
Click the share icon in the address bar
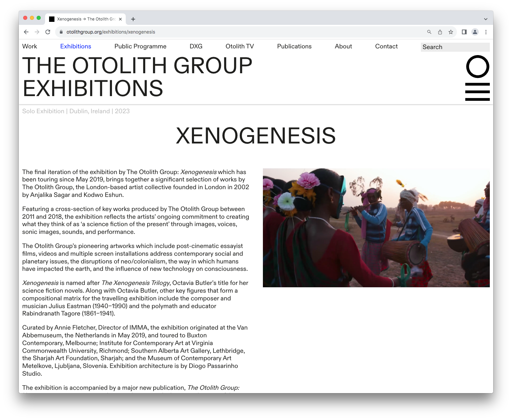pos(440,32)
